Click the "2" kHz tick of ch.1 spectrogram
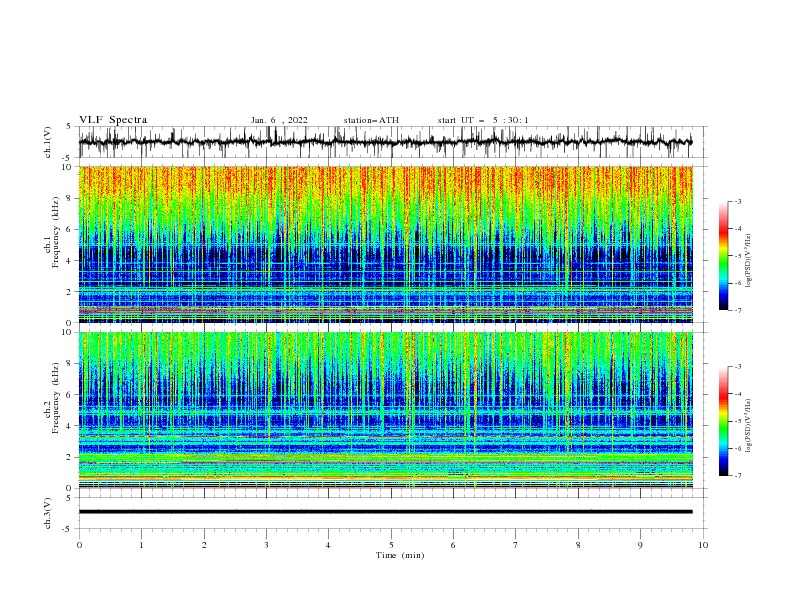The width and height of the screenshot is (792, 612). pos(70,292)
